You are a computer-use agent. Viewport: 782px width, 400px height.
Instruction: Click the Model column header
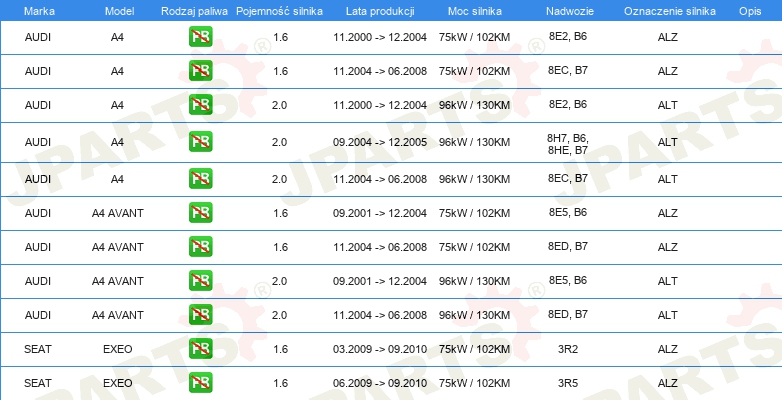click(119, 11)
